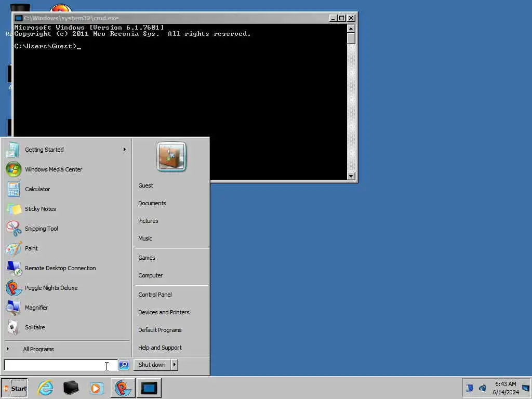Open Paint
The height and width of the screenshot is (399, 532).
[x=67, y=248]
